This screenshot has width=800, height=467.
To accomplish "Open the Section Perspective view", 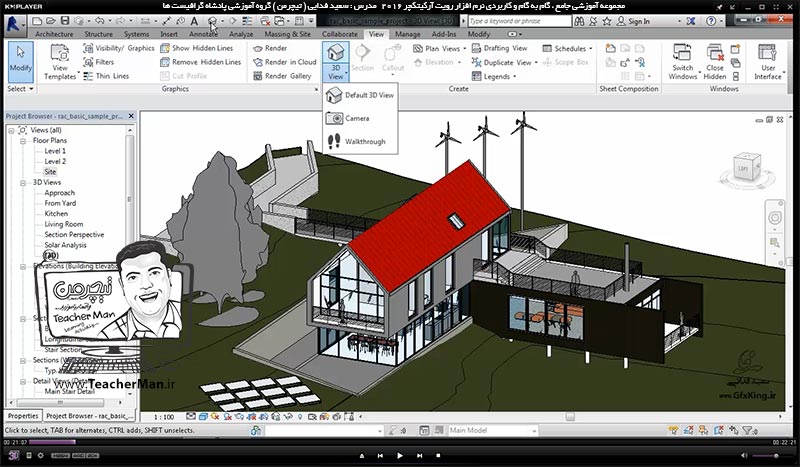I will 74,235.
